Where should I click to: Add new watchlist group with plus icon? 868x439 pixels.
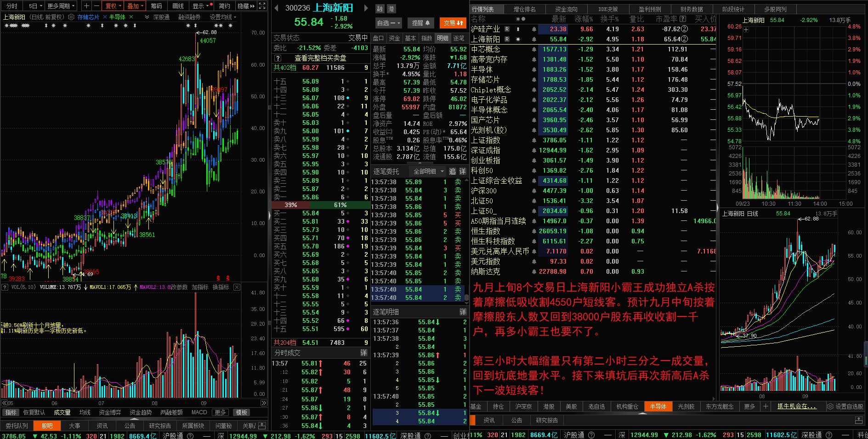pyautogui.click(x=766, y=406)
